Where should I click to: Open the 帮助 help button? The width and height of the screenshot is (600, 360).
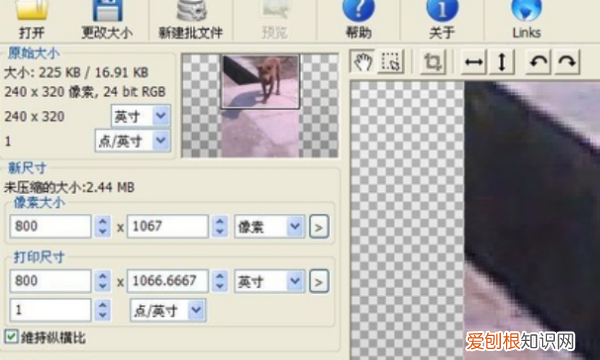click(359, 19)
